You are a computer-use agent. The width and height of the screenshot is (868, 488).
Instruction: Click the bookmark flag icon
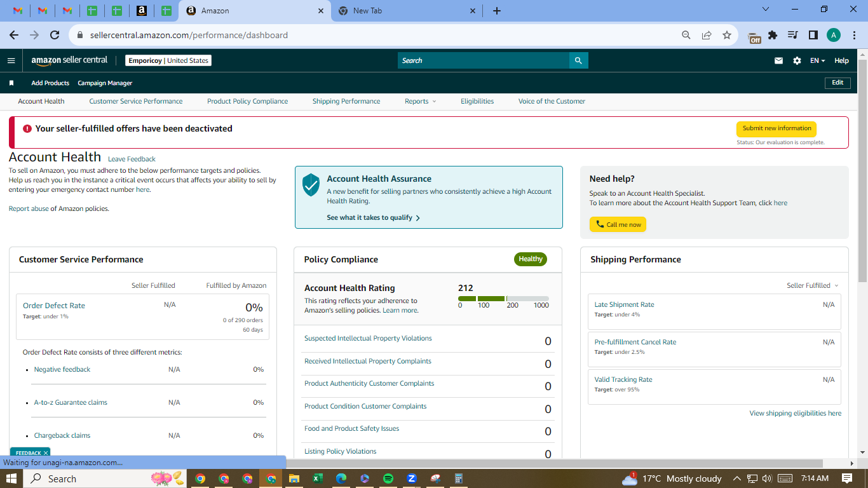[x=11, y=83]
